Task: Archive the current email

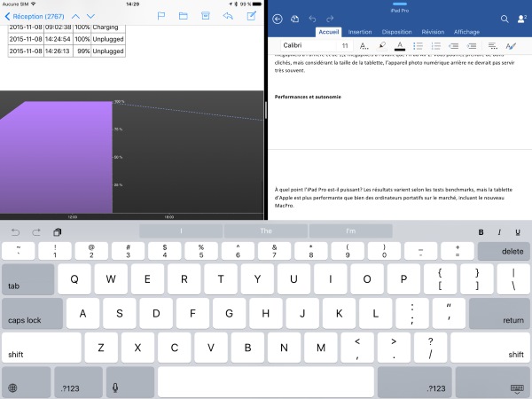Action: [x=206, y=16]
